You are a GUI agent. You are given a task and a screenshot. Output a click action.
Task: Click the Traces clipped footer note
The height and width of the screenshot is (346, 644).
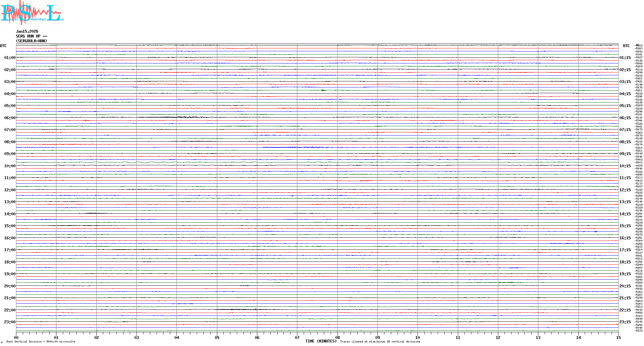tap(380, 342)
